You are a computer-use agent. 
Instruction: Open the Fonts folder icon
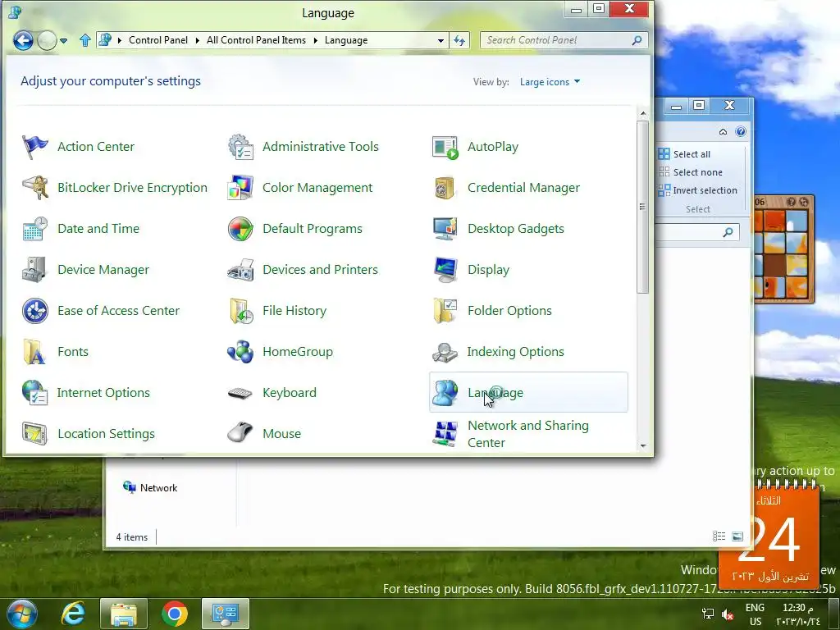click(x=34, y=352)
